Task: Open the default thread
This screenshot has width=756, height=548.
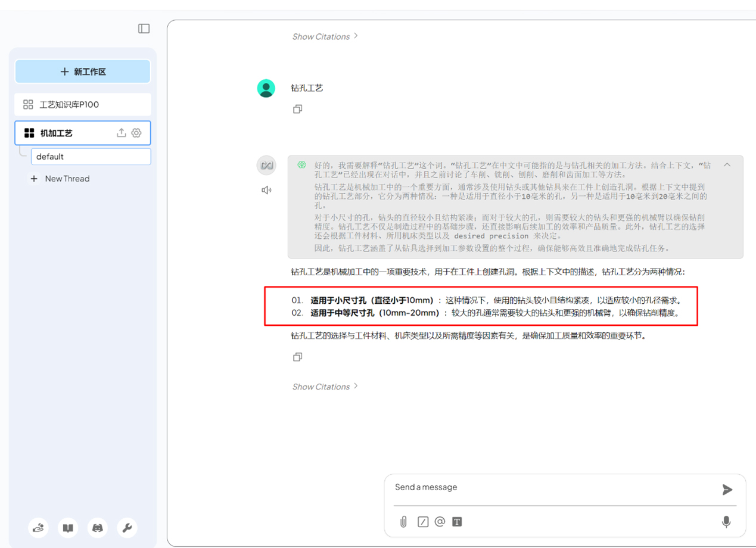Action: point(91,157)
